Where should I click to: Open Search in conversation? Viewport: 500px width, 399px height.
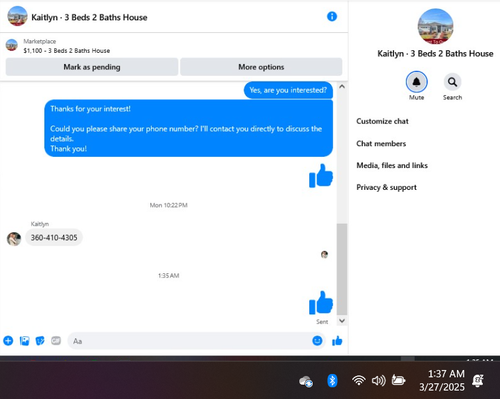tap(452, 82)
